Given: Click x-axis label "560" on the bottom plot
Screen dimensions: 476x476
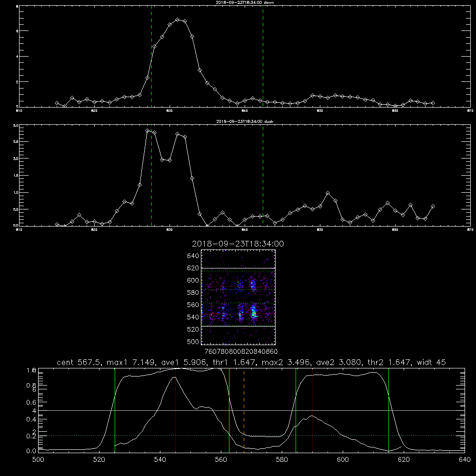Looking at the screenshot, I should pos(221,459).
